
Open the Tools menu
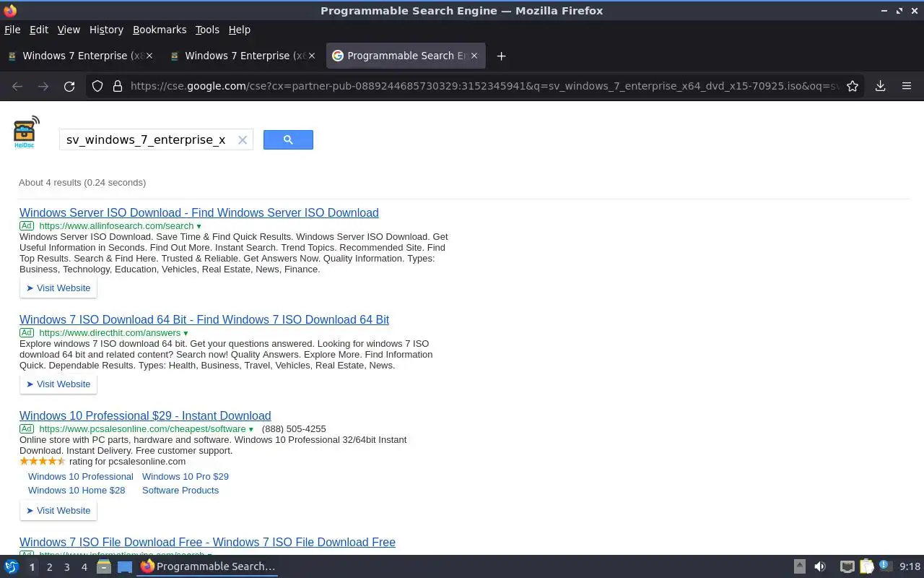coord(207,30)
